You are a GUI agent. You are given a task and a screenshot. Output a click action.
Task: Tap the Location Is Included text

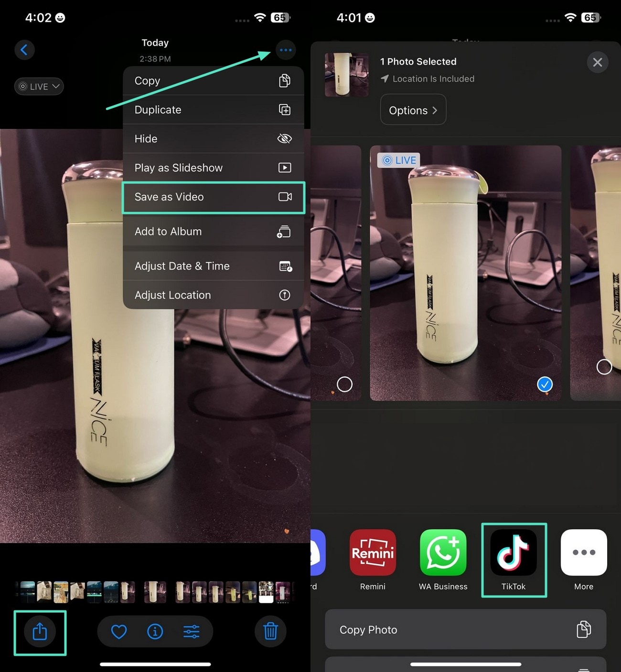pos(433,79)
